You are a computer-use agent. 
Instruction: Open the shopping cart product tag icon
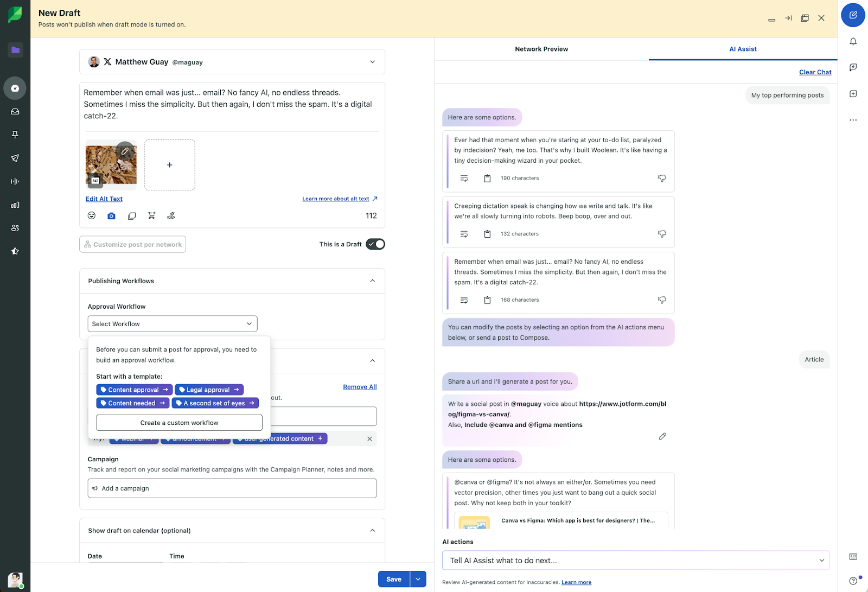[151, 215]
